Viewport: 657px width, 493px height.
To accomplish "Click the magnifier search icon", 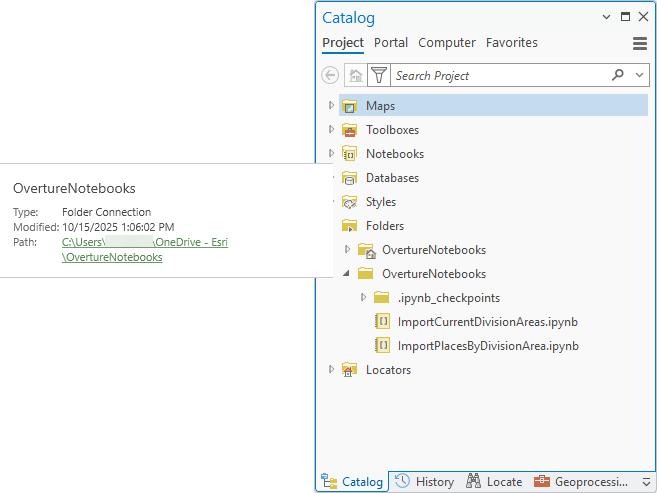I will tap(618, 75).
